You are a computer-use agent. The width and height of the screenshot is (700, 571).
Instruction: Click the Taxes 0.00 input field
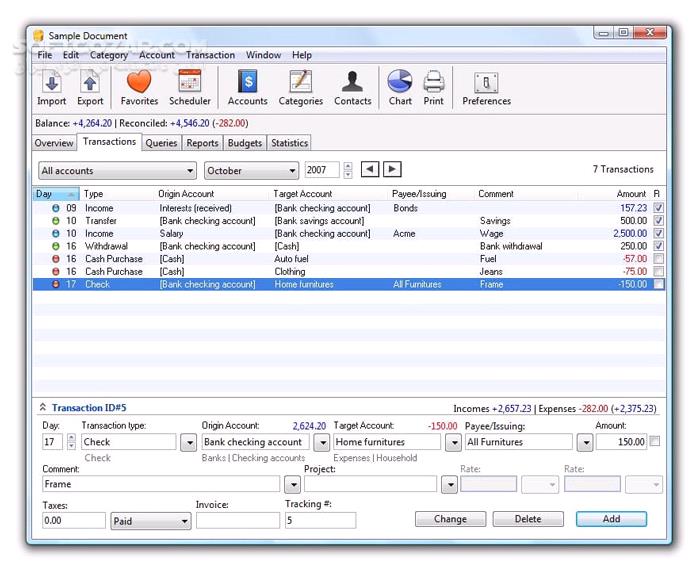tap(74, 521)
